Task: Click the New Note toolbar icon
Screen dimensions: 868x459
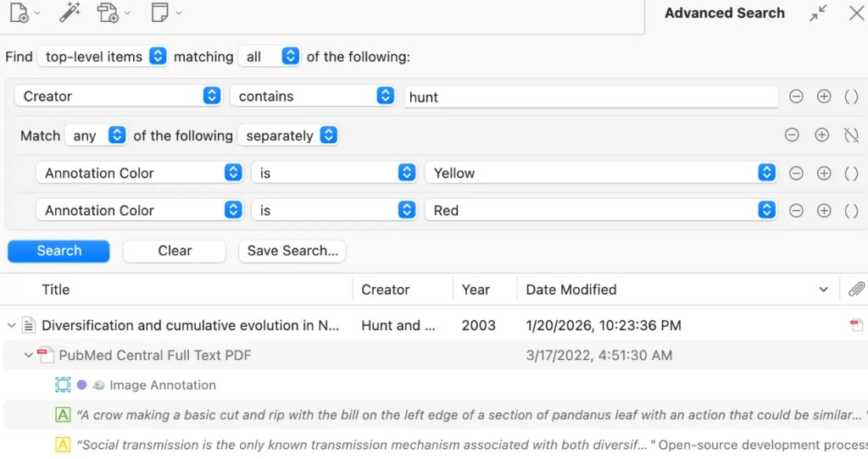Action: 159,13
